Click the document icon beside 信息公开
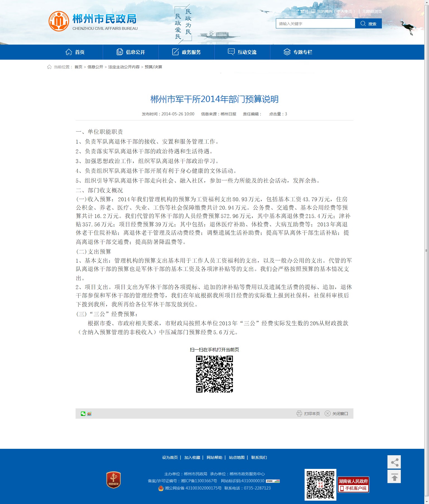 [120, 52]
